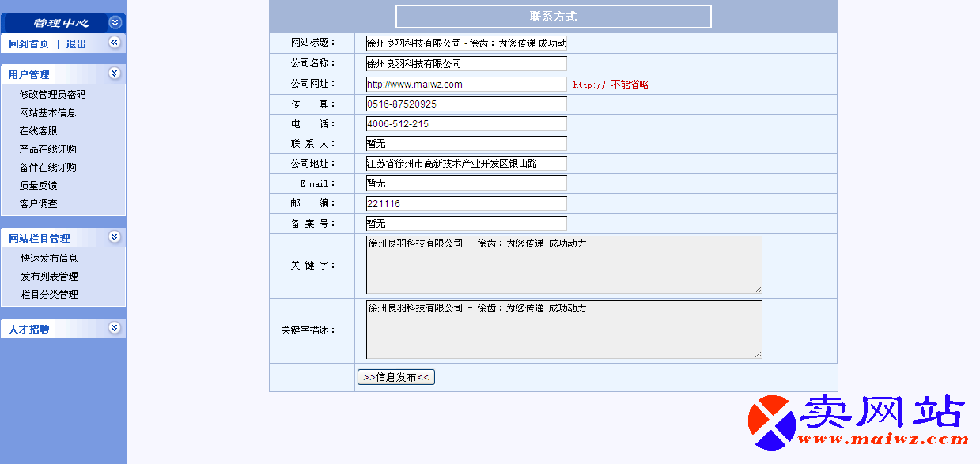Click the 'http:// 不能省略' red note

tap(611, 85)
